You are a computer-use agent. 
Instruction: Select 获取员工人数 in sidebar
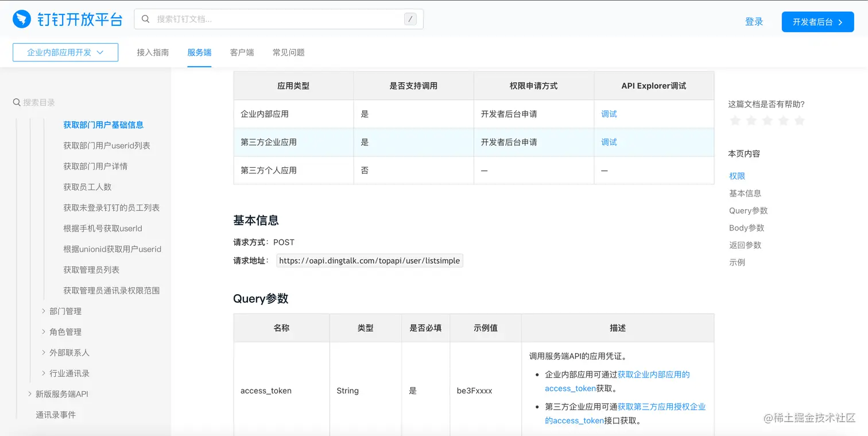point(87,187)
